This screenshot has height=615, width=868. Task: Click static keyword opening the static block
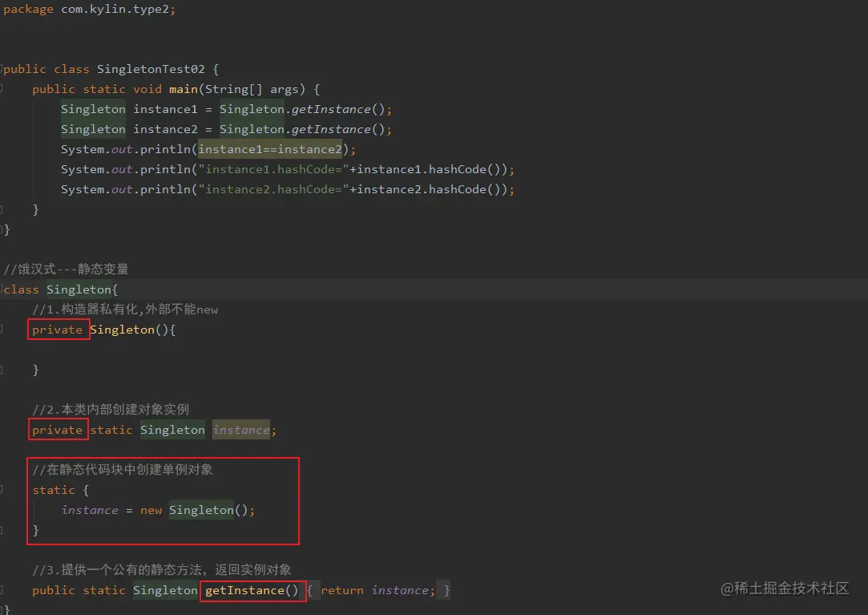53,490
